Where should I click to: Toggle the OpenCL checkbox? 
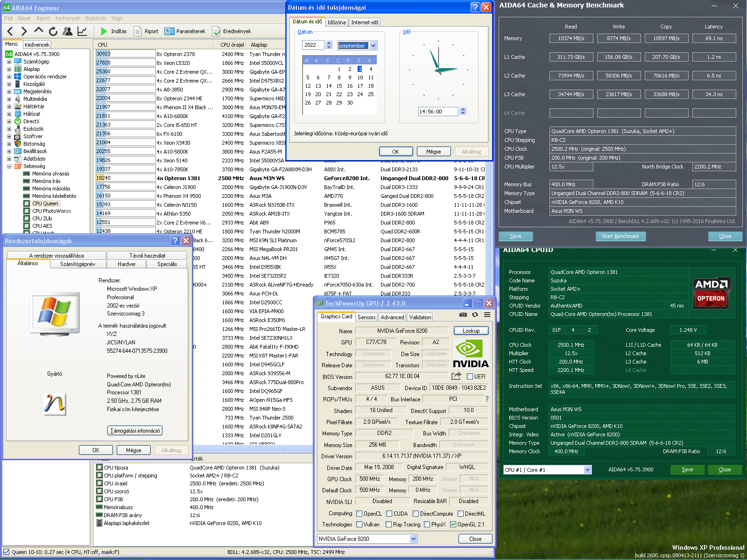(x=359, y=513)
